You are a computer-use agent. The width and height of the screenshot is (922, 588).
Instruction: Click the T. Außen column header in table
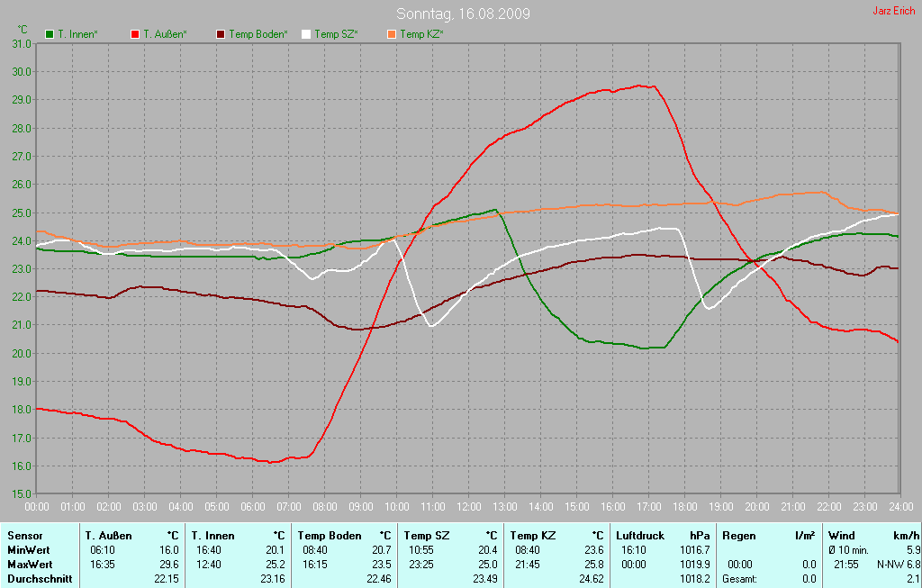coord(108,536)
